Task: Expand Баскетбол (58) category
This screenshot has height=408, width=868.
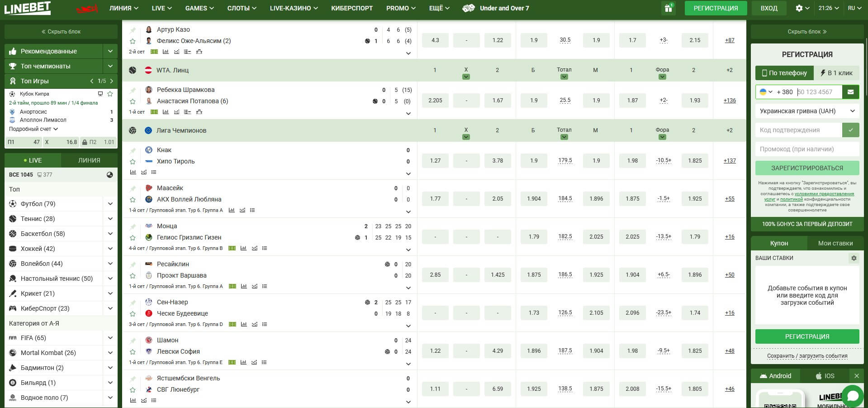Action: (x=110, y=234)
